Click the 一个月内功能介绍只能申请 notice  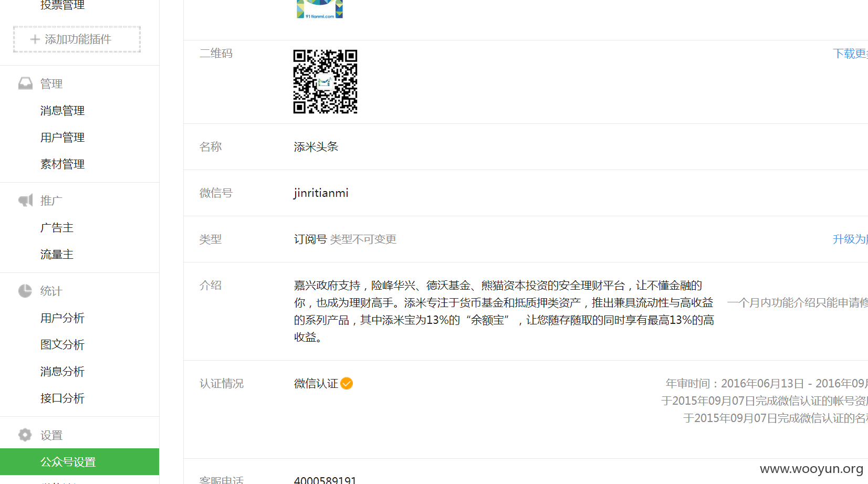798,303
